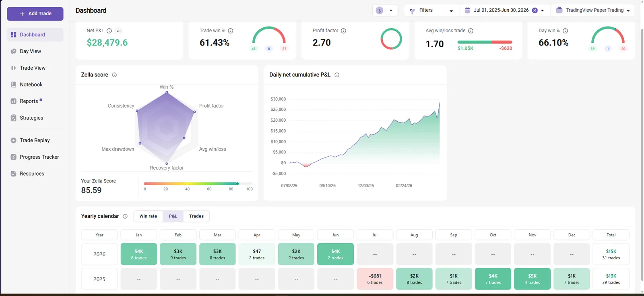Open the date range dropdown arrow

[543, 10]
